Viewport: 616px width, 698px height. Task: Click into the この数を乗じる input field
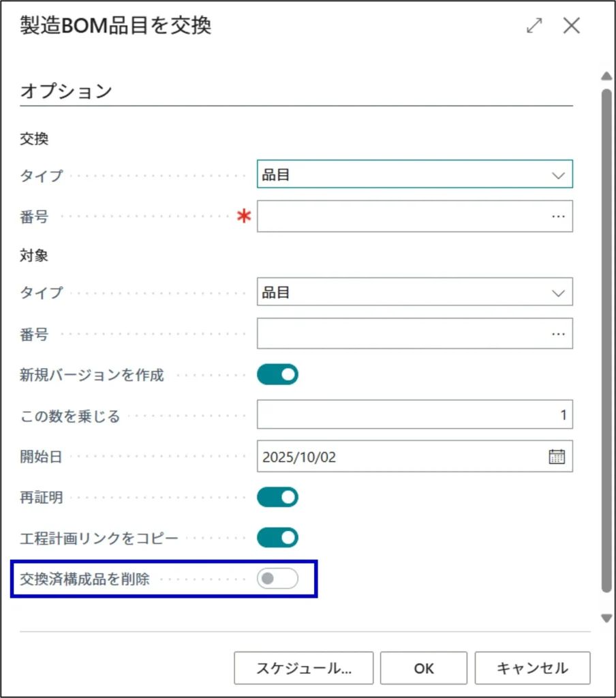tap(414, 415)
